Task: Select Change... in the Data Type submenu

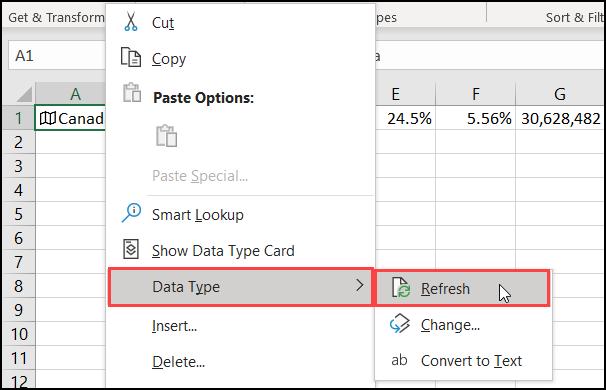Action: [463, 325]
